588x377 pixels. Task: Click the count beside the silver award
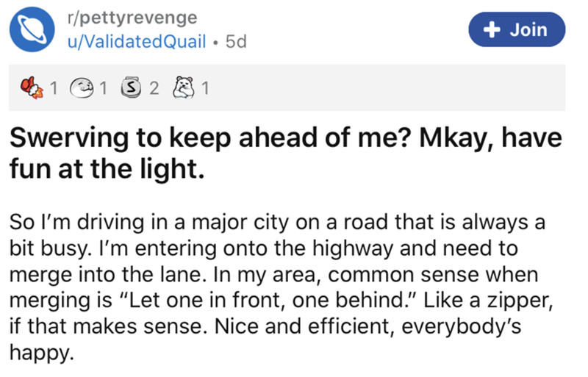tap(154, 90)
